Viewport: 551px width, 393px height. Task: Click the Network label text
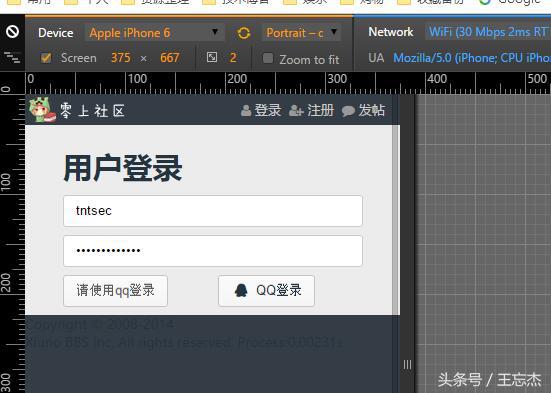tap(391, 32)
